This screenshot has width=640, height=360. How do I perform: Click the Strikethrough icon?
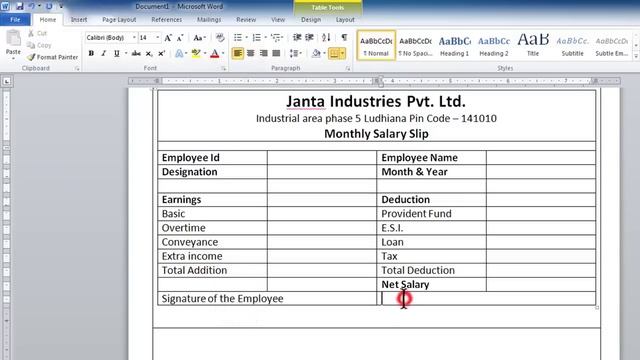pyautogui.click(x=136, y=53)
